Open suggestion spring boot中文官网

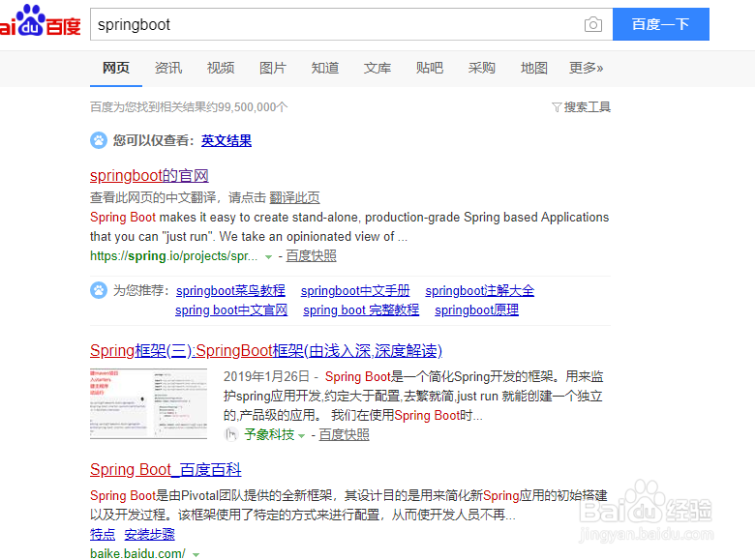click(231, 310)
